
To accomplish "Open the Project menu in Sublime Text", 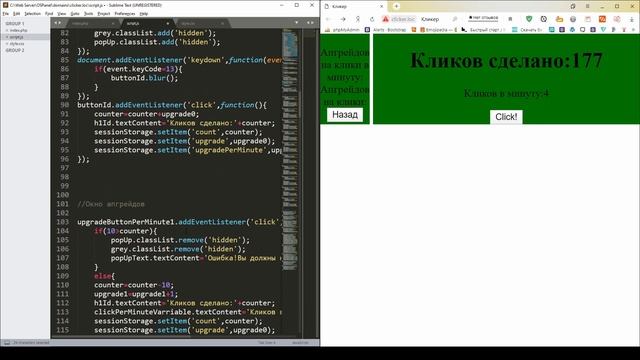I will pos(104,13).
